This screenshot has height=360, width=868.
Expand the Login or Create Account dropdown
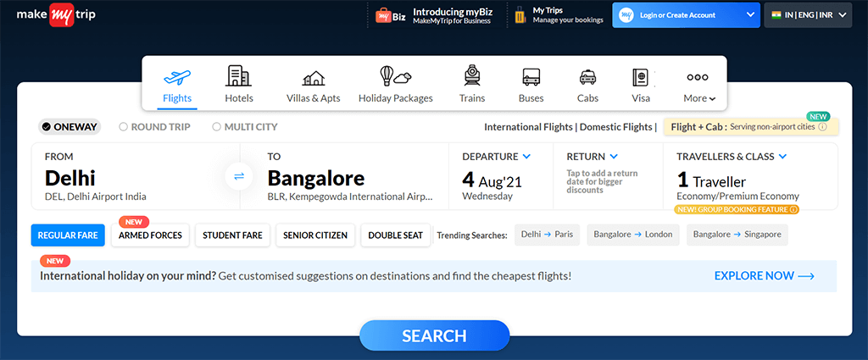click(x=751, y=15)
